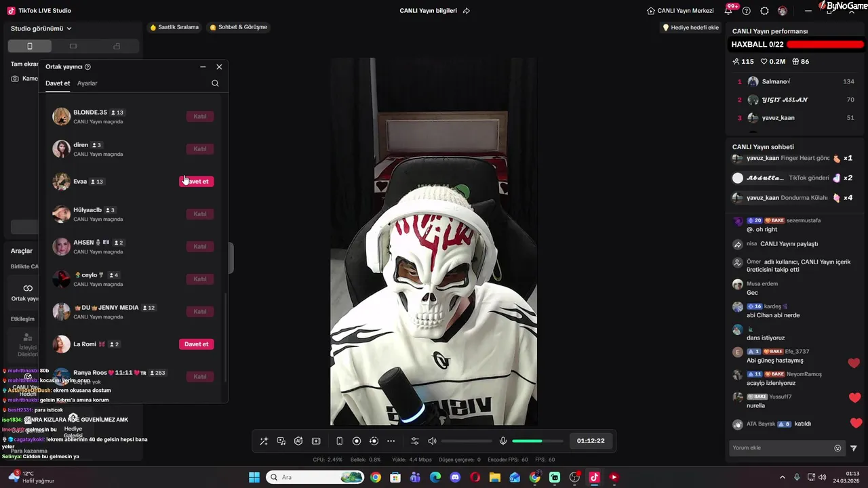Mute the microphone icon

(503, 441)
